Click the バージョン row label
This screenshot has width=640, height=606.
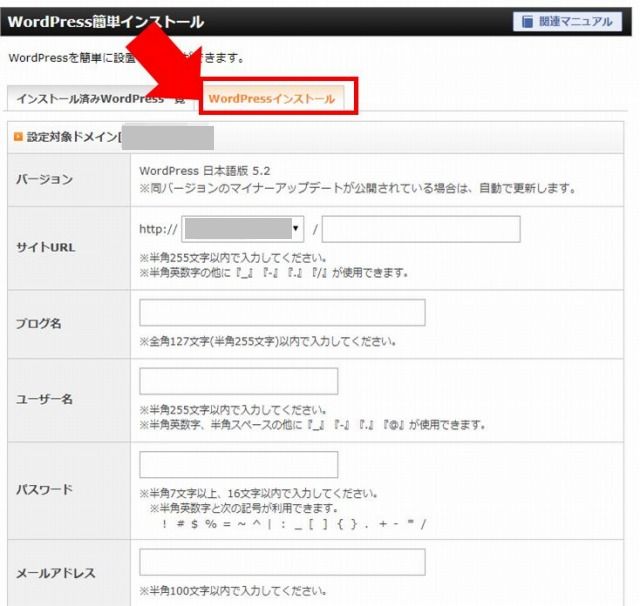point(44,179)
